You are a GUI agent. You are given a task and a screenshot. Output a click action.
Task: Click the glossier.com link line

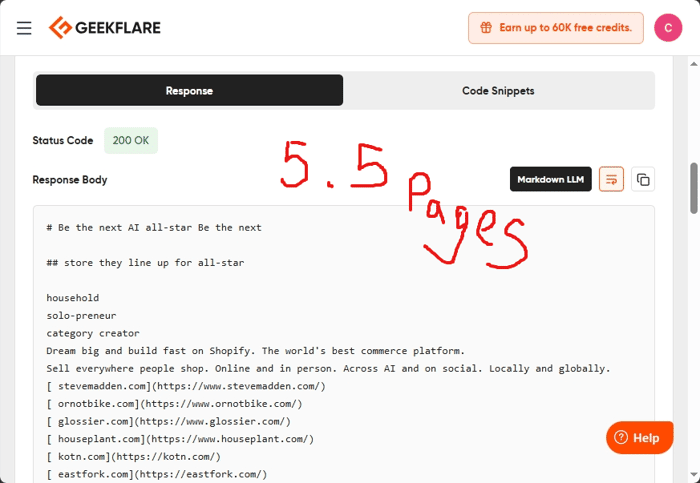coord(168,421)
